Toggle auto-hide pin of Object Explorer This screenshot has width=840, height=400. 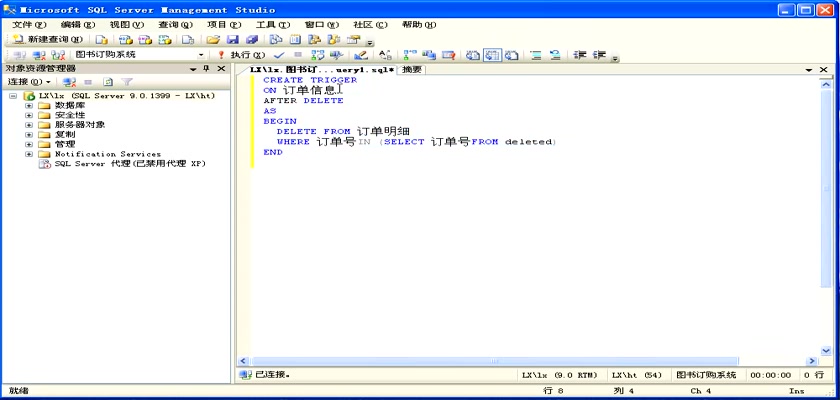click(207, 69)
